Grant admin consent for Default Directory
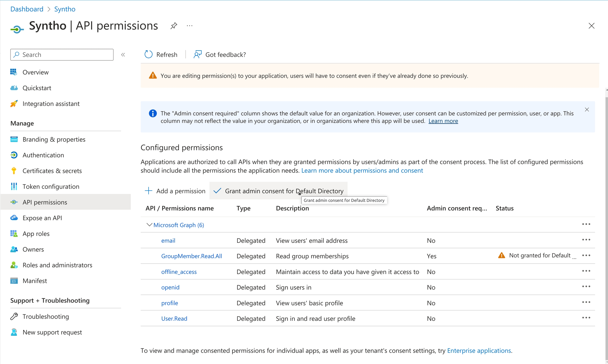This screenshot has height=364, width=608. (278, 191)
